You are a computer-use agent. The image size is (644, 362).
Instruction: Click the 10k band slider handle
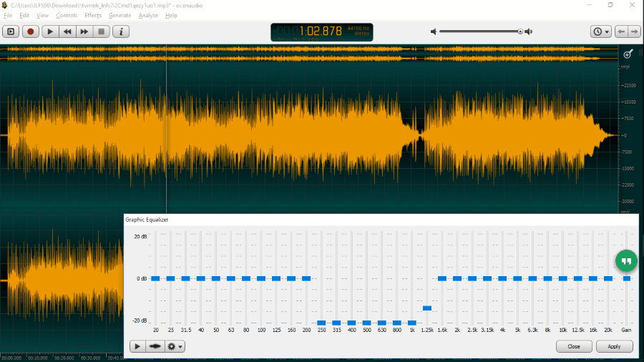pyautogui.click(x=562, y=279)
